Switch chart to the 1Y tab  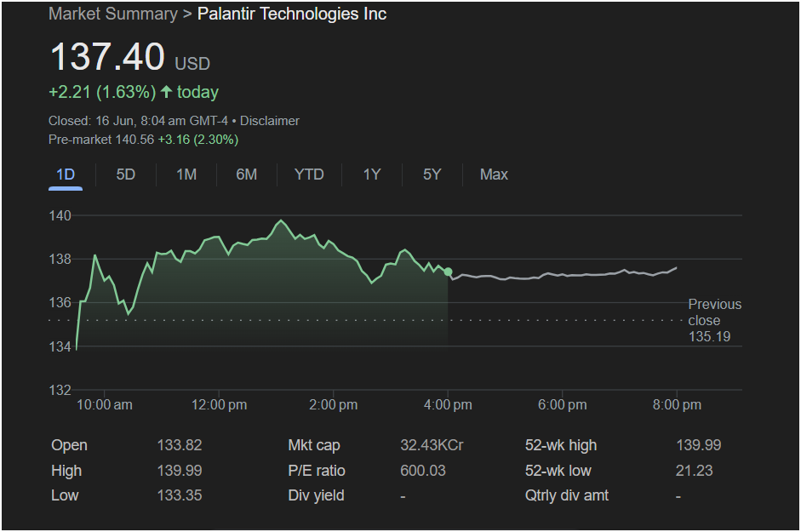pos(372,174)
